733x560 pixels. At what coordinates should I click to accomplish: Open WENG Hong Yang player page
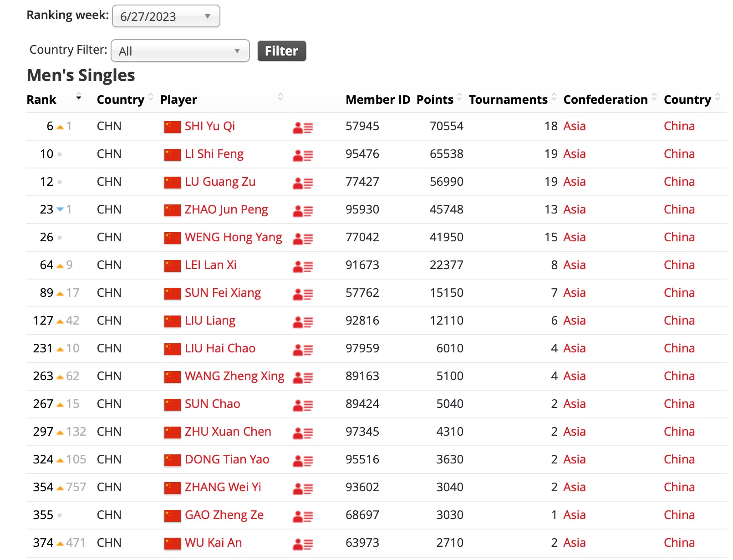(x=233, y=237)
